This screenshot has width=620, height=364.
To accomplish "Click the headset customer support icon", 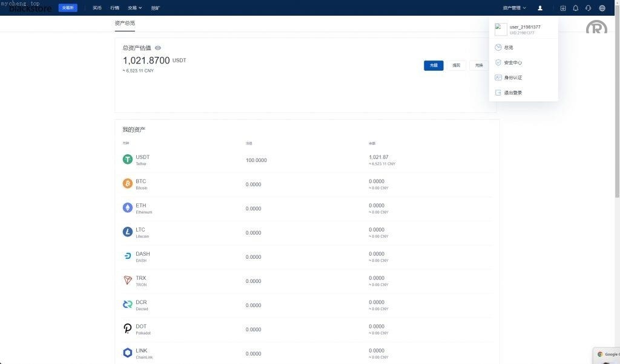I will point(589,8).
